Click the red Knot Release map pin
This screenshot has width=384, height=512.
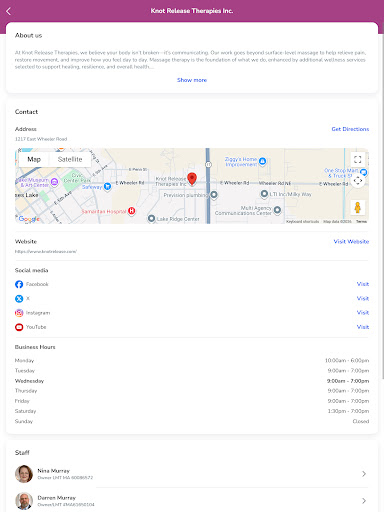(x=192, y=179)
